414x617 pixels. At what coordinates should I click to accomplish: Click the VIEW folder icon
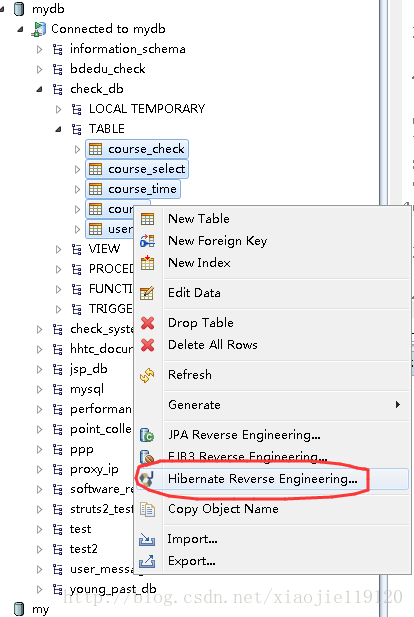77,249
